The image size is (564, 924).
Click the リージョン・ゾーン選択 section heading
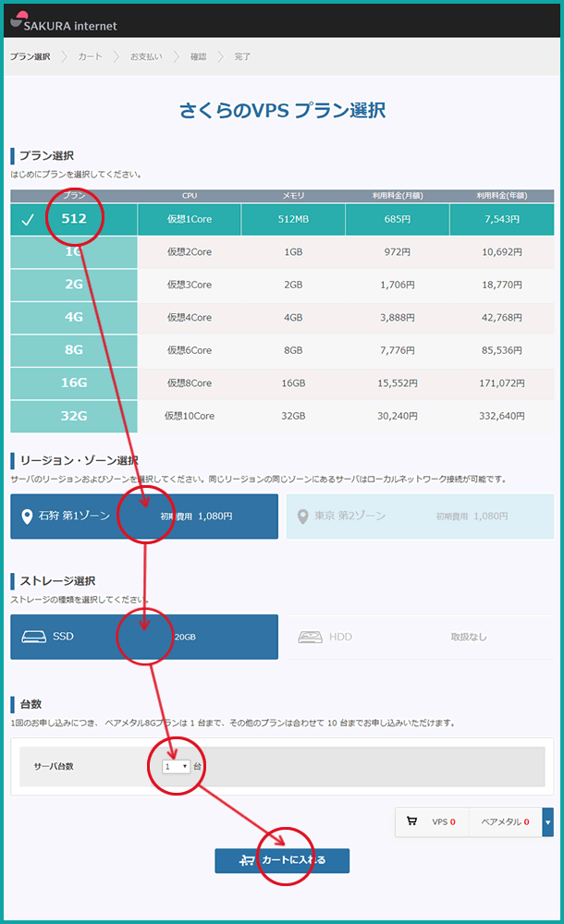[x=80, y=461]
